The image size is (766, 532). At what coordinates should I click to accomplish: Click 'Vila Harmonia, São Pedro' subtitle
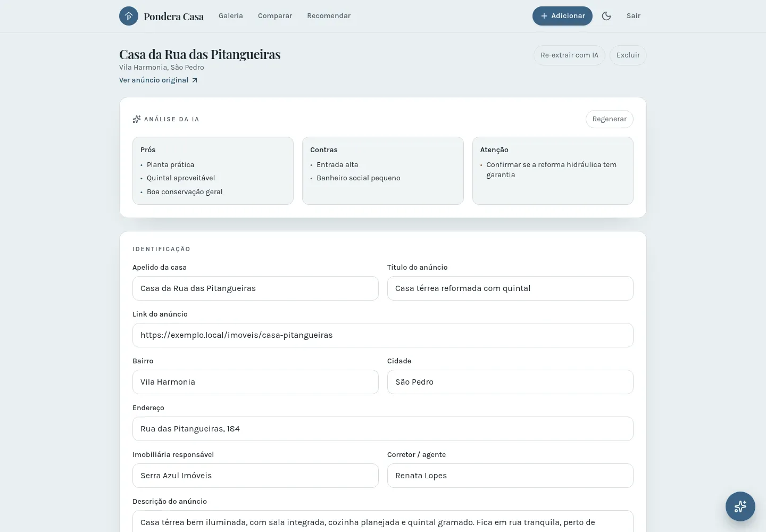pyautogui.click(x=162, y=68)
